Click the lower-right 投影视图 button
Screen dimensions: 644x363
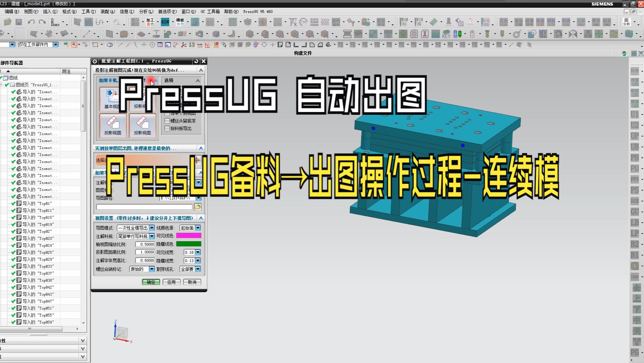[x=142, y=125]
